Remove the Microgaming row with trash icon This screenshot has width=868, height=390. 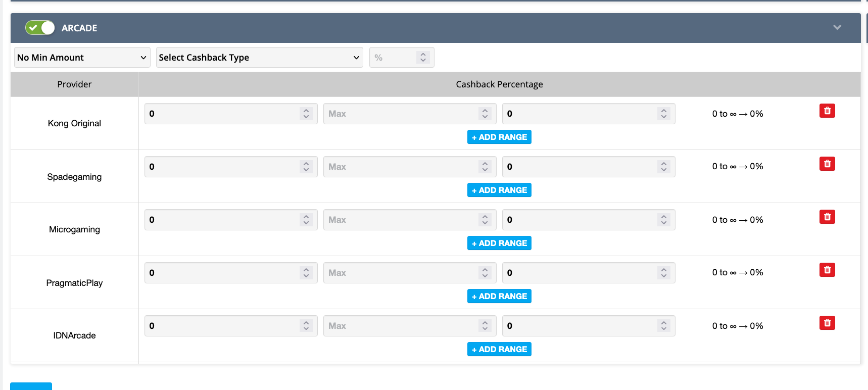827,217
